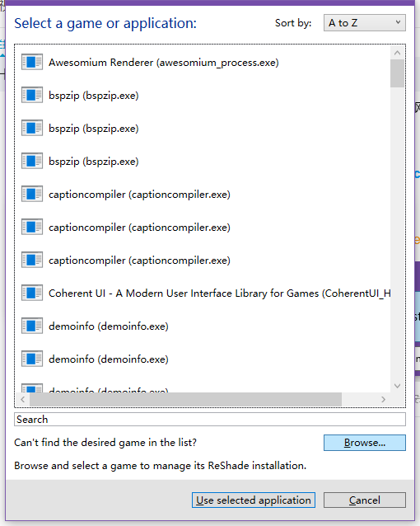Click the second demoinfo entry's icon
This screenshot has width=420, height=526.
click(32, 359)
